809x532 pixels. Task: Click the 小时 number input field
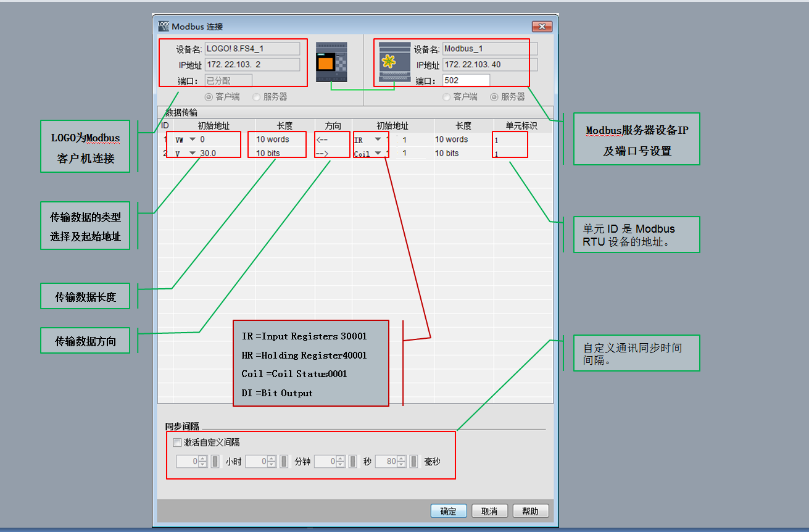point(188,462)
